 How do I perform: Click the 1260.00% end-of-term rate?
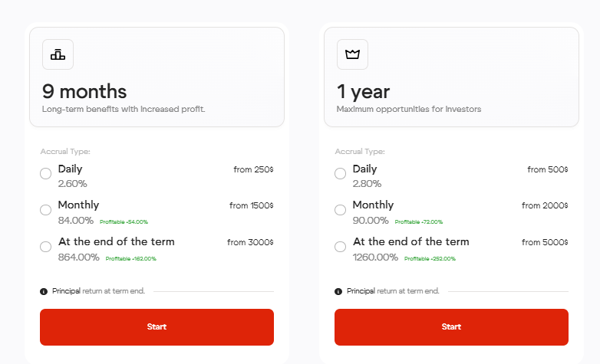pos(375,257)
